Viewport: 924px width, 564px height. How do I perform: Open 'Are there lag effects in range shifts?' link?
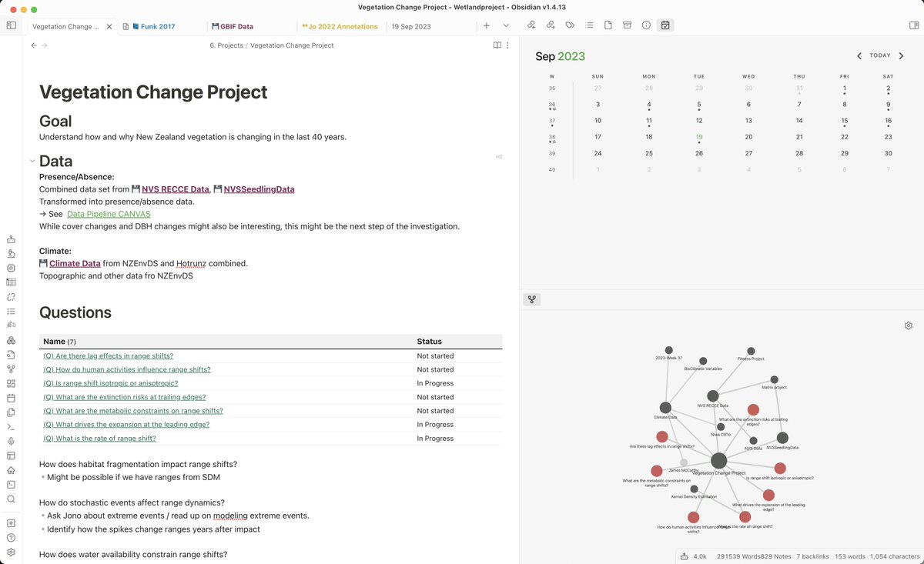108,356
